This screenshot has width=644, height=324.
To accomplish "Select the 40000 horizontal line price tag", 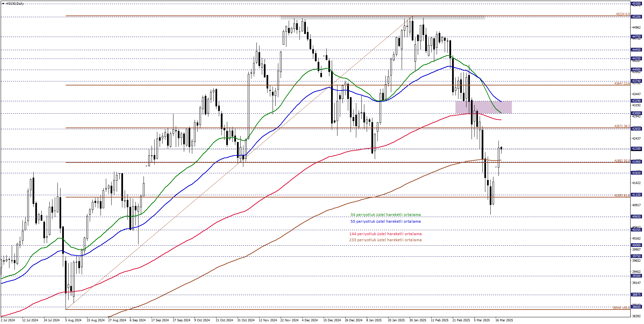I will click(x=637, y=245).
